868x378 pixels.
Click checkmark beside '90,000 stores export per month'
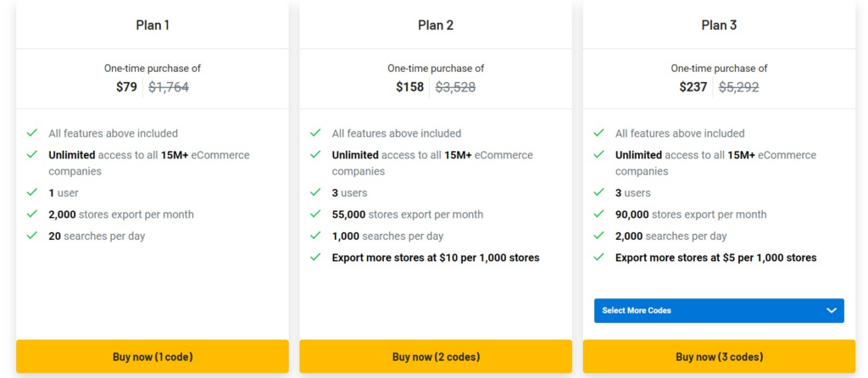coord(598,214)
